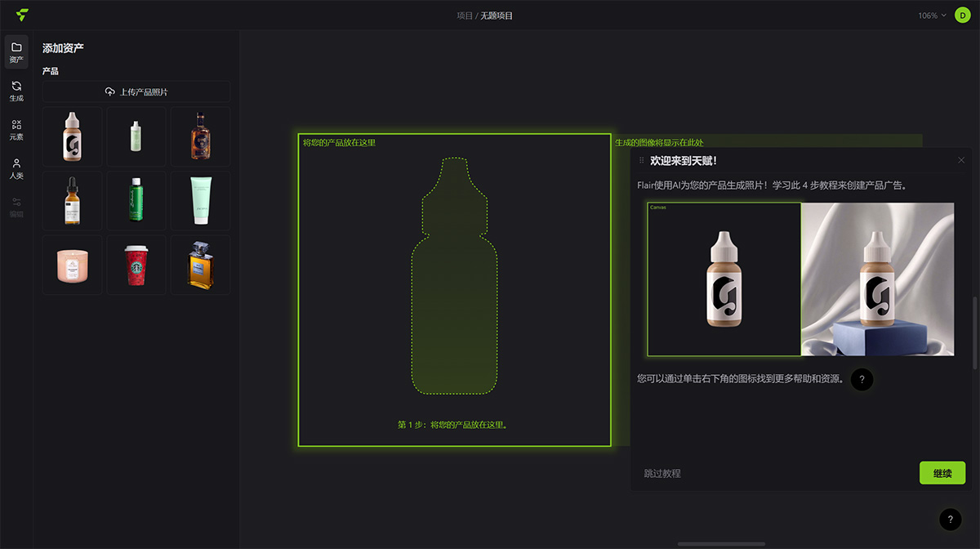Select the whiskey bottle product thumbnail

(200, 136)
